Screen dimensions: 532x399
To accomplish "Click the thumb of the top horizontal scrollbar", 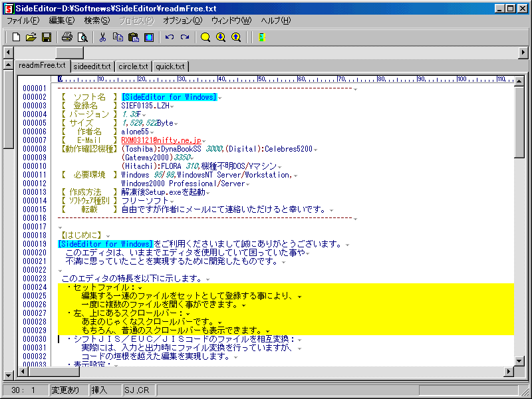I will click(70, 53).
